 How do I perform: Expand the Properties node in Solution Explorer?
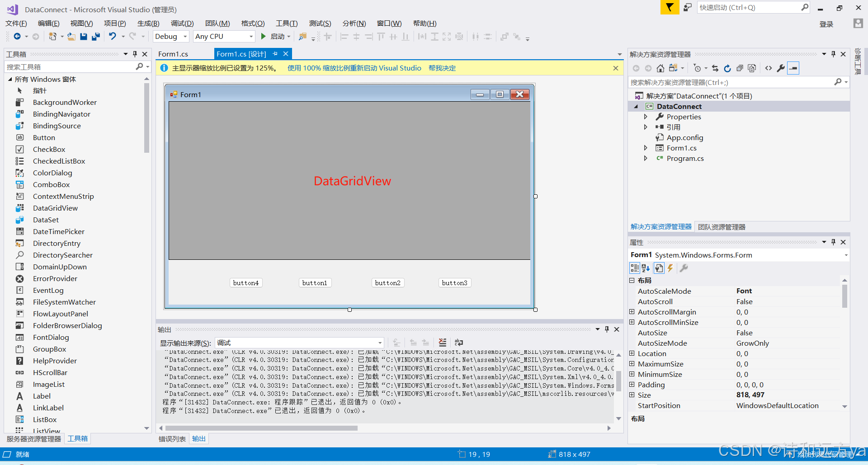646,117
